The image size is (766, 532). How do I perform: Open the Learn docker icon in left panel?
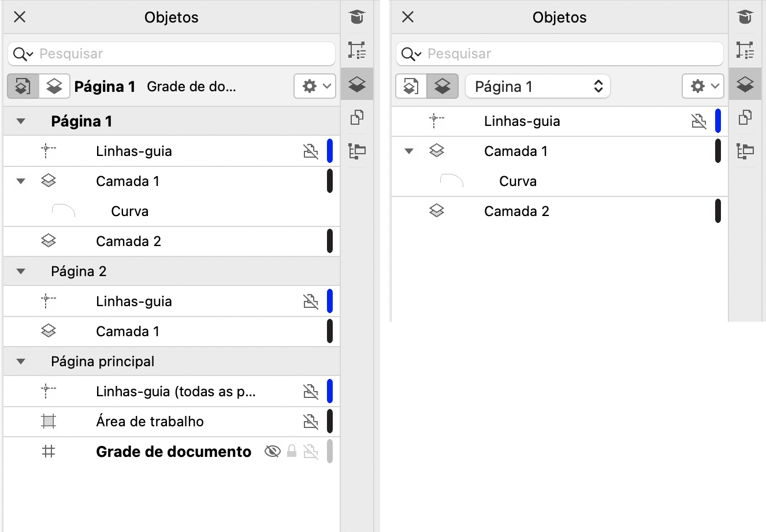coord(357,17)
